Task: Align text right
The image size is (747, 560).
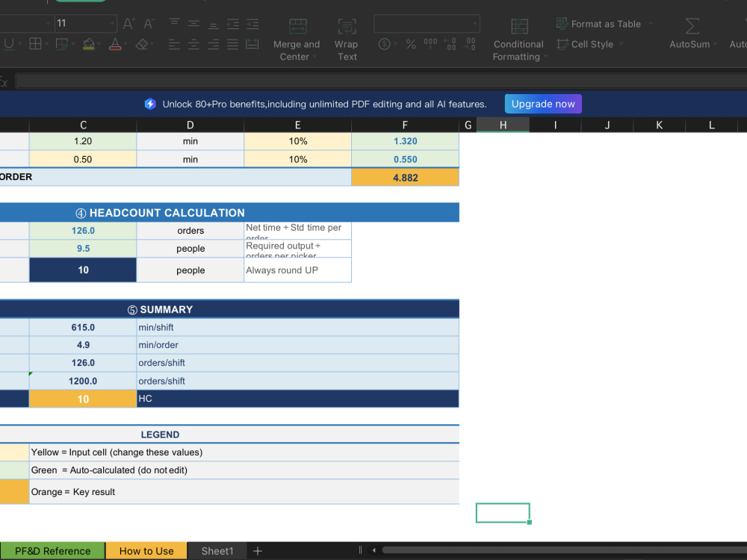Action: 213,45
